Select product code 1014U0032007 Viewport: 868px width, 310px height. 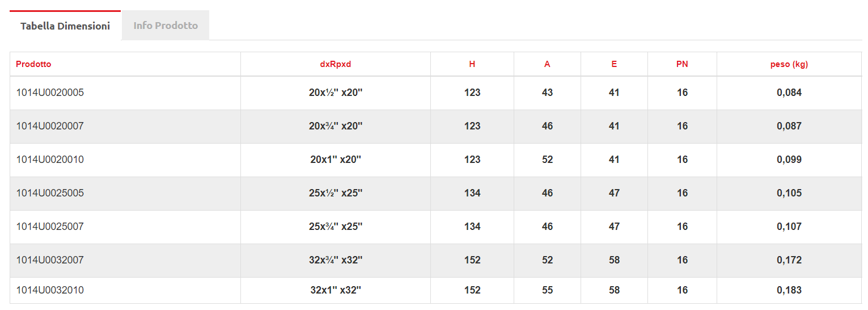pos(50,260)
